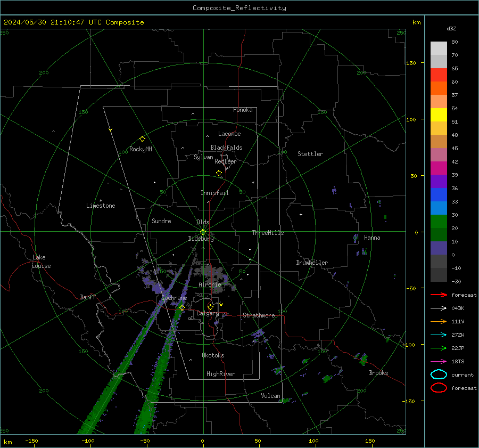Click the red 60-65 dBZ color swatch

point(439,75)
